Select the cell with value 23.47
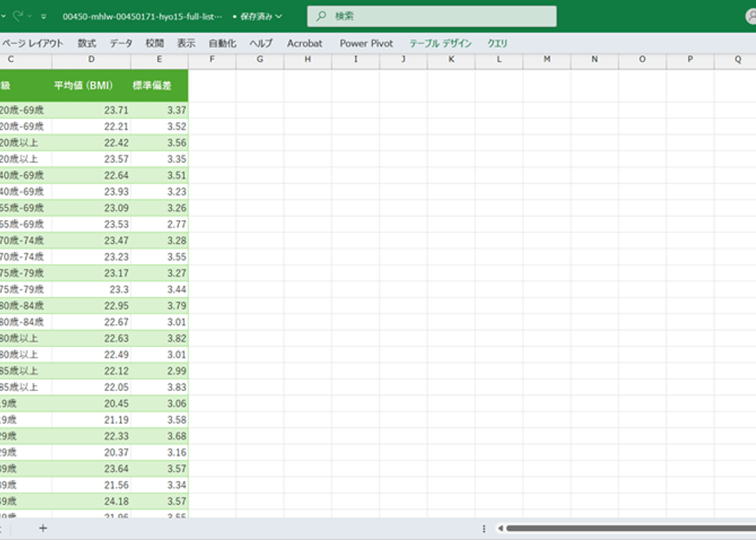Screen dimensions: 756x540 coord(91,241)
